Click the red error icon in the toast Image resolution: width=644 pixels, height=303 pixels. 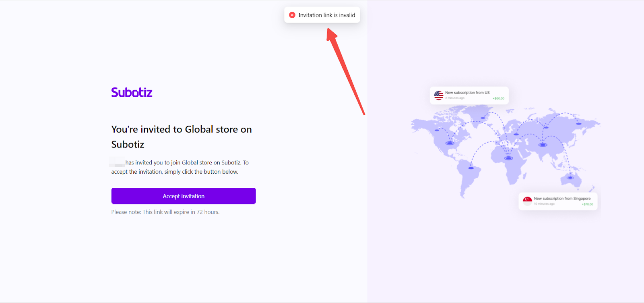coord(292,15)
